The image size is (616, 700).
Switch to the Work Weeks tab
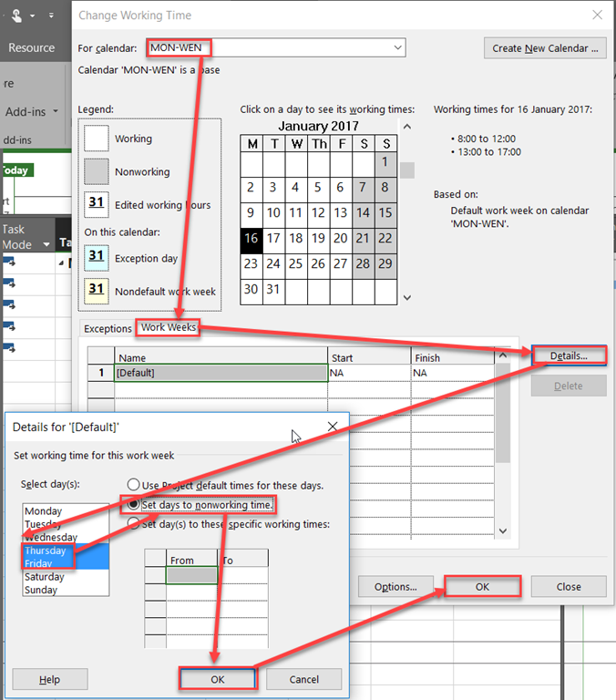pos(168,327)
